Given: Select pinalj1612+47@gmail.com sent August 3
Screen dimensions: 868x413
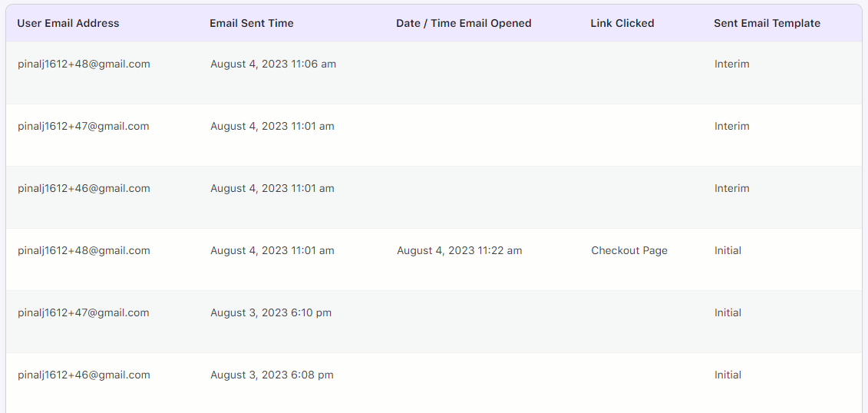Looking at the screenshot, I should (x=83, y=312).
